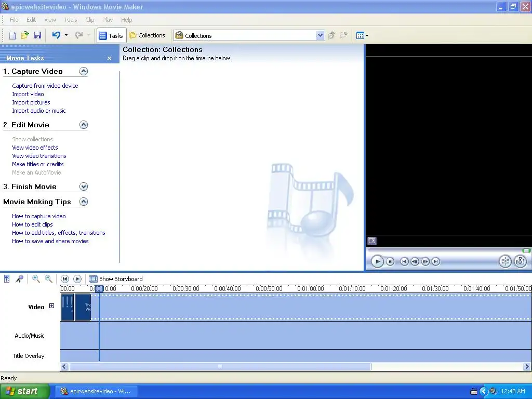Rewind the timeline
The height and width of the screenshot is (399, 532).
tap(65, 279)
